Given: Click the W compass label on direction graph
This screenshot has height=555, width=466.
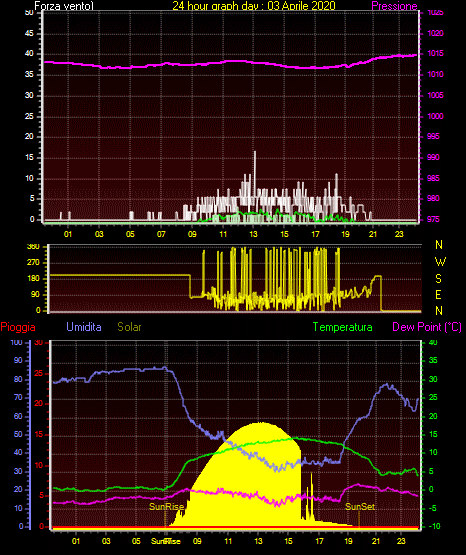Looking at the screenshot, I should (440, 262).
